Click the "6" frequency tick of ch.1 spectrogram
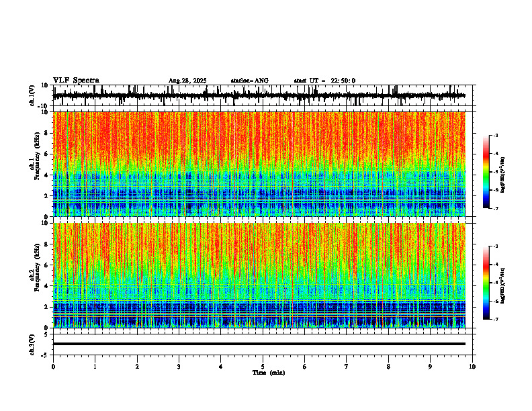 pyautogui.click(x=46, y=154)
